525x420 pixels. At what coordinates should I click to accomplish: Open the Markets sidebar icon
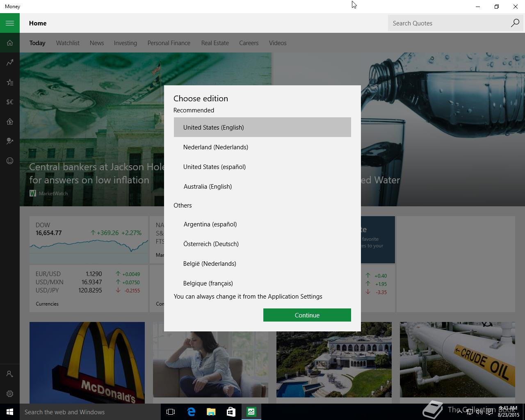pyautogui.click(x=10, y=62)
